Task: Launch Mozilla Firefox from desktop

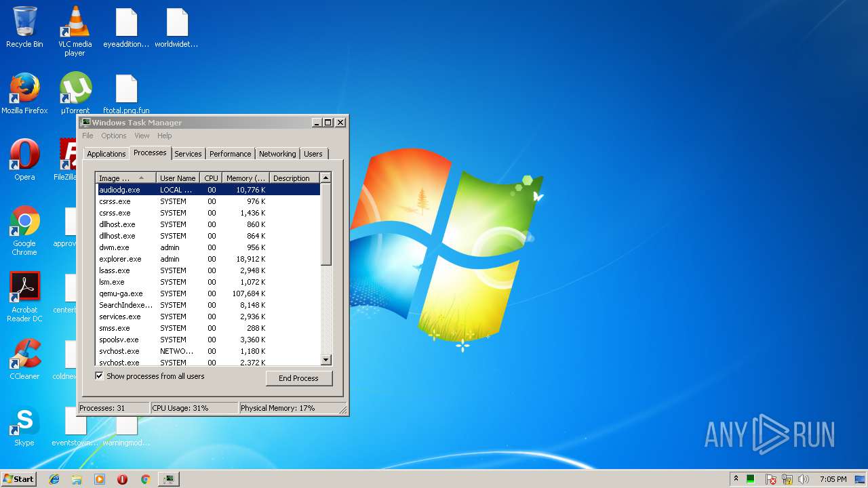Action: click(x=24, y=94)
